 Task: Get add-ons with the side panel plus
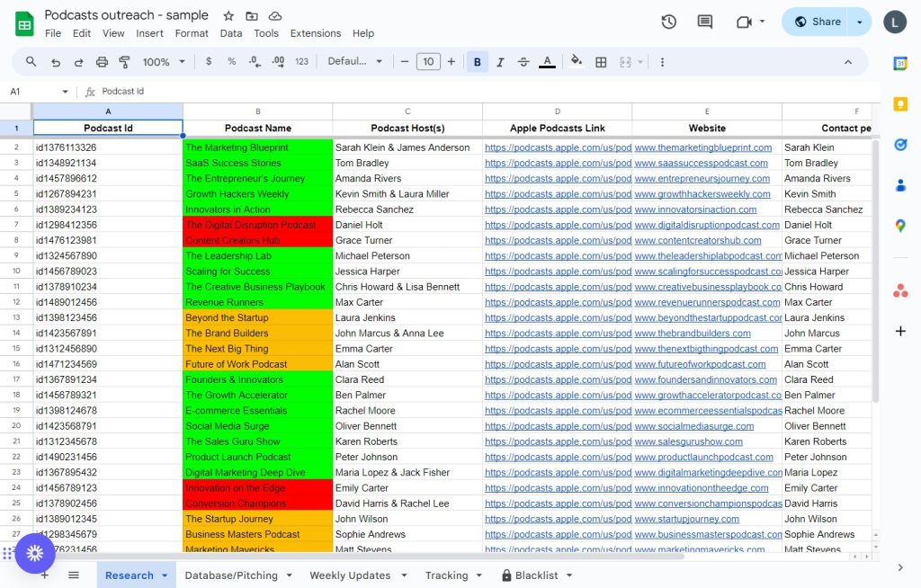899,331
